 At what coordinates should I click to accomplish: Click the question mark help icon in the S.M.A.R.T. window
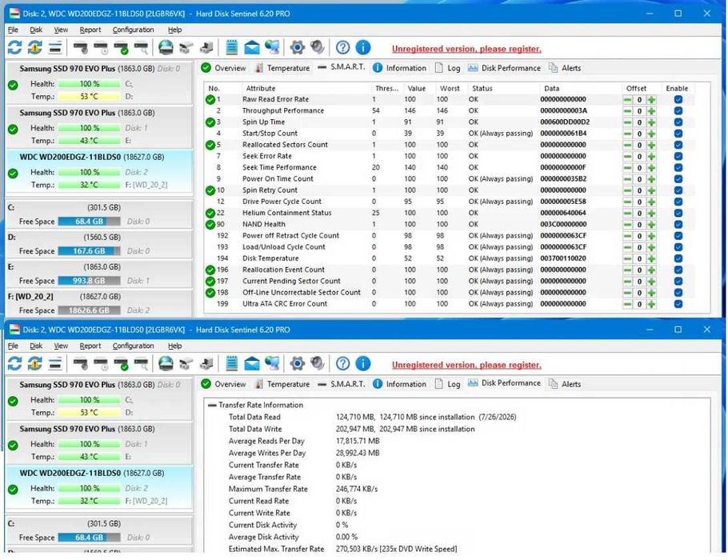click(342, 47)
